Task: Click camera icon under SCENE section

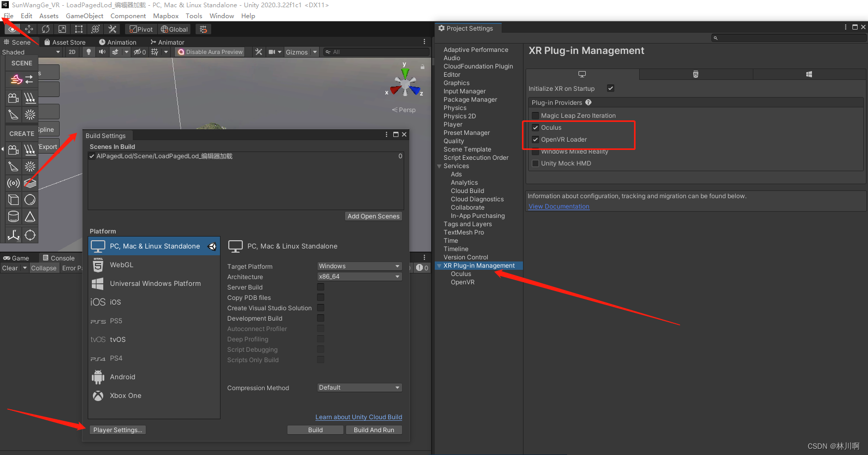Action: (13, 98)
